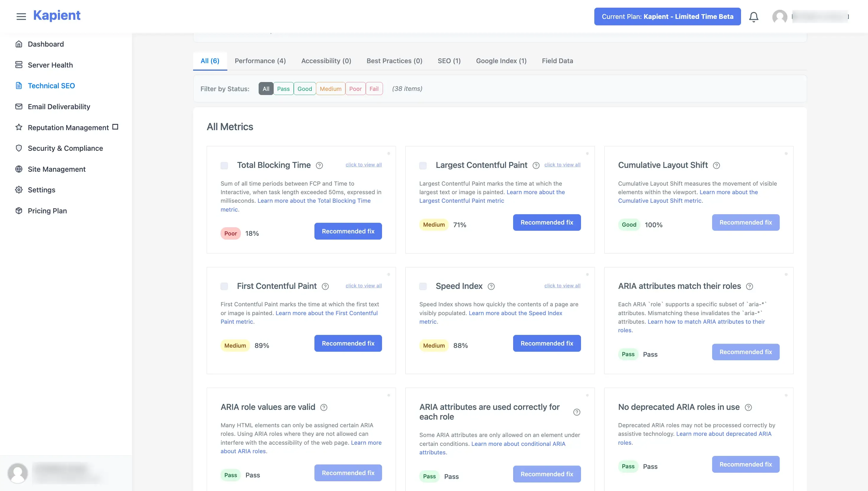Viewport: 868px width, 491px height.
Task: Click help icon beside ARIA attributes used correctly
Action: [577, 412]
